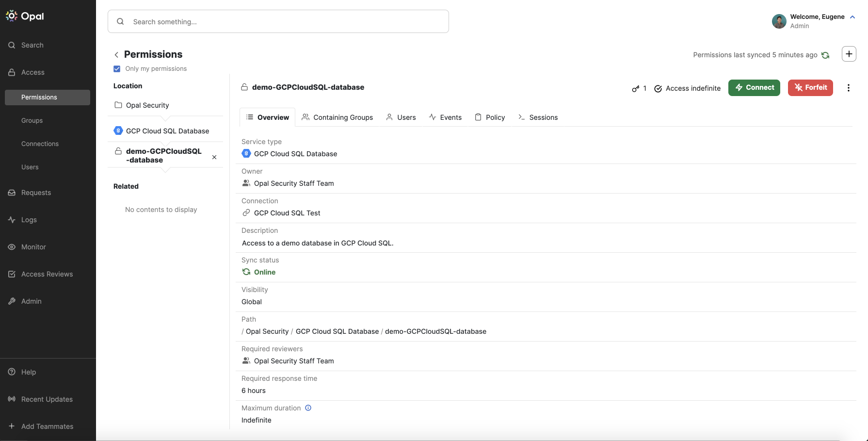Click the 6 hours response time value

[254, 391]
